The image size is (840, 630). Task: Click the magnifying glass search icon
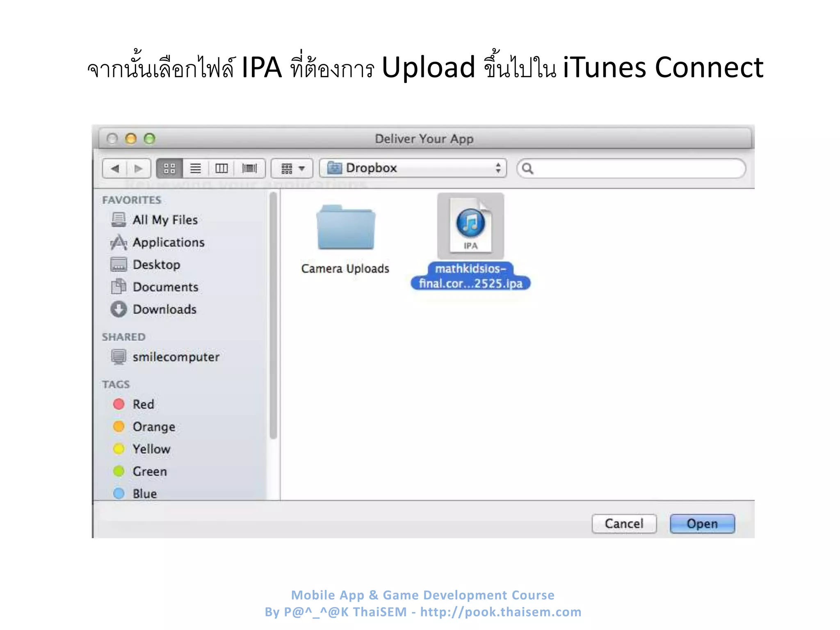528,169
